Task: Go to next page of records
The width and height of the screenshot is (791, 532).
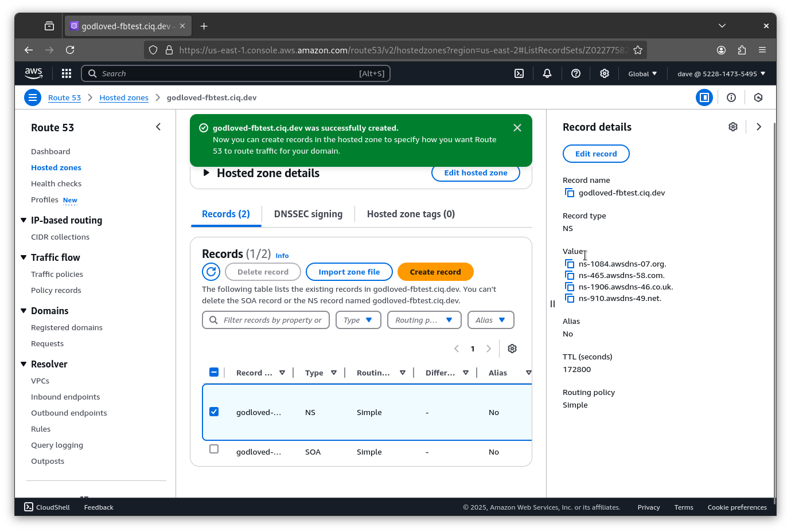Action: [x=489, y=349]
